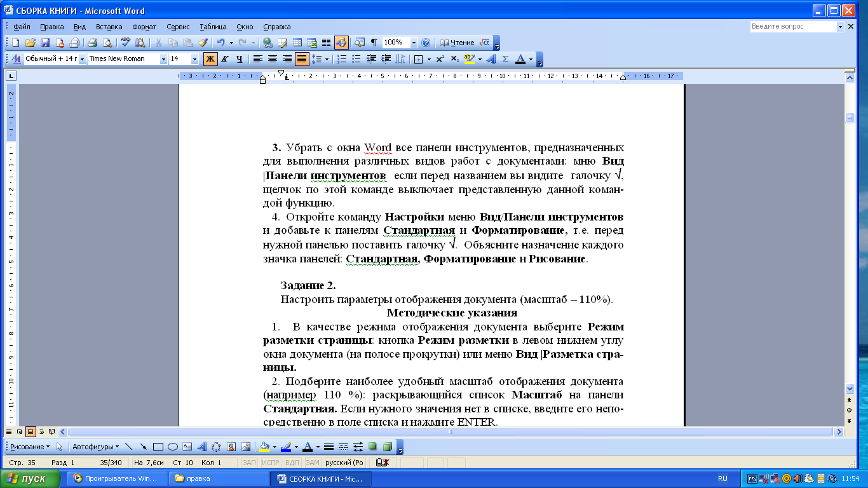Image resolution: width=868 pixels, height=488 pixels.
Task: Click the Format Painter brush icon
Action: pos(203,43)
